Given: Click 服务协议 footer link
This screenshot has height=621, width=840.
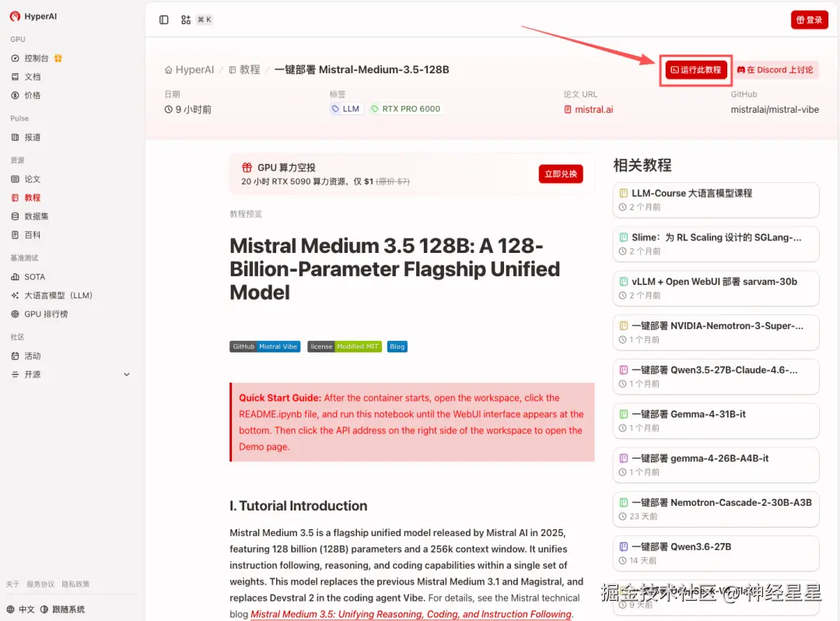Looking at the screenshot, I should [40, 584].
